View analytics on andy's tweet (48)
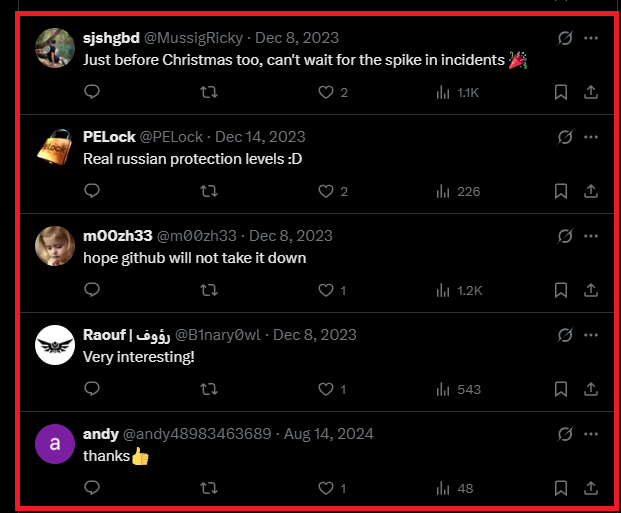621x513 pixels. (455, 488)
